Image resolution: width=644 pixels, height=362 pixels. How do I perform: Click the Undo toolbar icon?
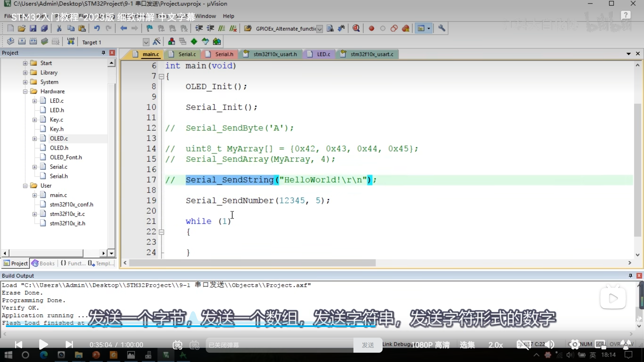(x=97, y=28)
